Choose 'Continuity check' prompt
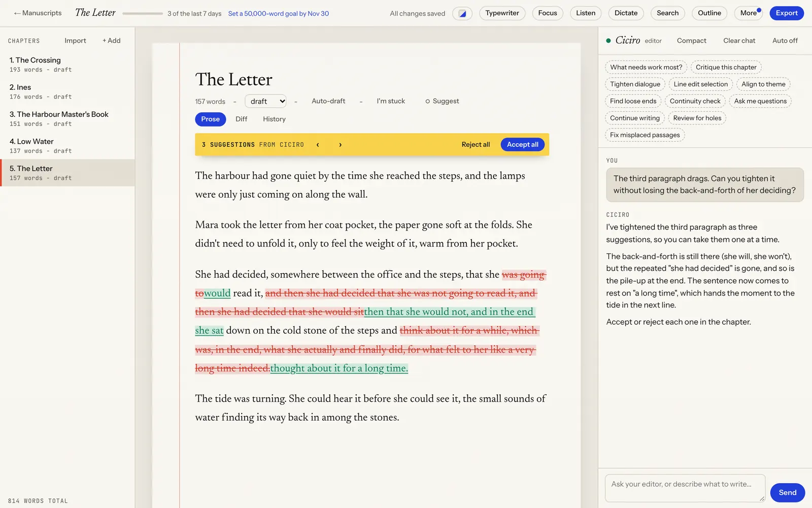 click(695, 101)
